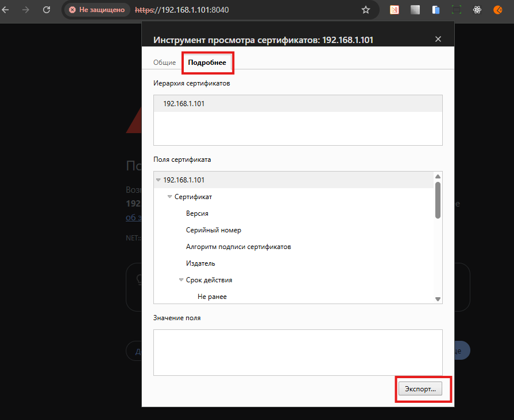Select the "Подробнее" tab

[207, 63]
